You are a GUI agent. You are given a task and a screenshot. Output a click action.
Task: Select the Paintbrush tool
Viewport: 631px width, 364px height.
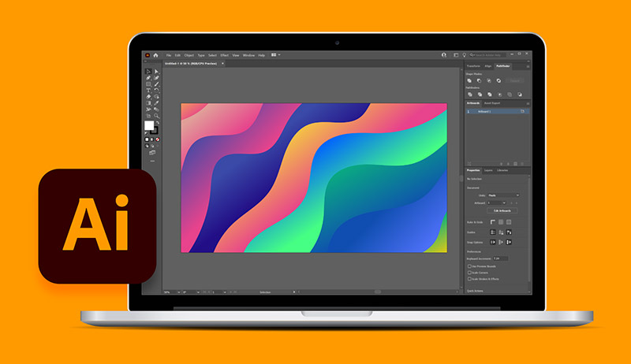coord(156,84)
